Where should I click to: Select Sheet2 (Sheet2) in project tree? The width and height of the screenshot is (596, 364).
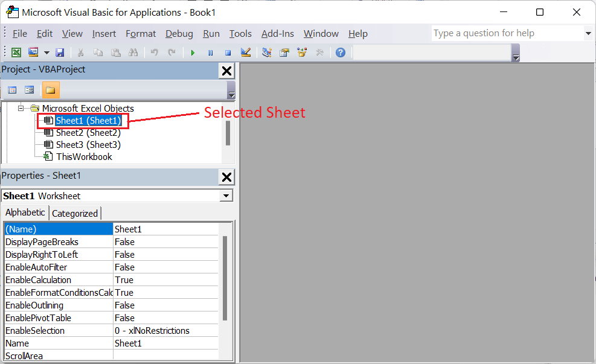point(88,133)
